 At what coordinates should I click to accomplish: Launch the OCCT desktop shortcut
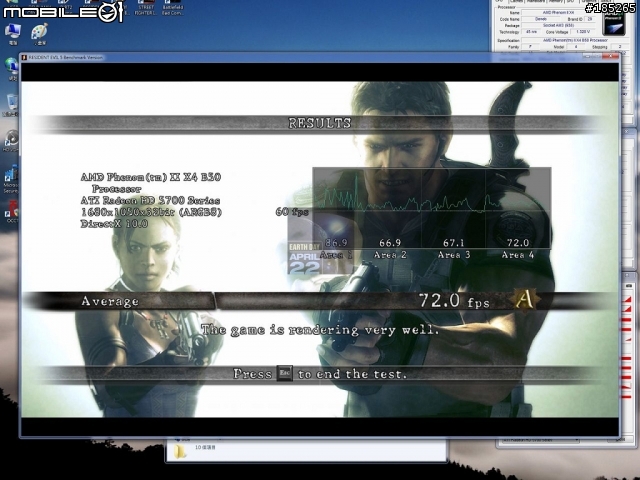(11, 211)
